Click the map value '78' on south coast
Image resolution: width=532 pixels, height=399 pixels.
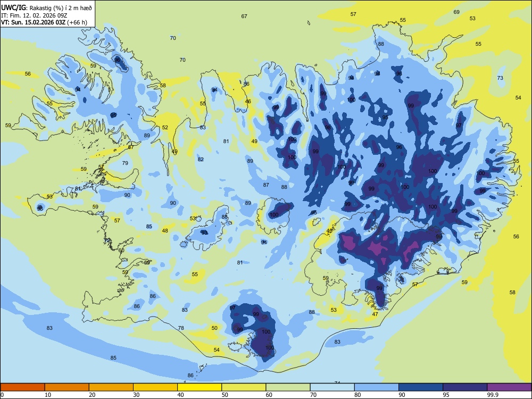[181, 328]
